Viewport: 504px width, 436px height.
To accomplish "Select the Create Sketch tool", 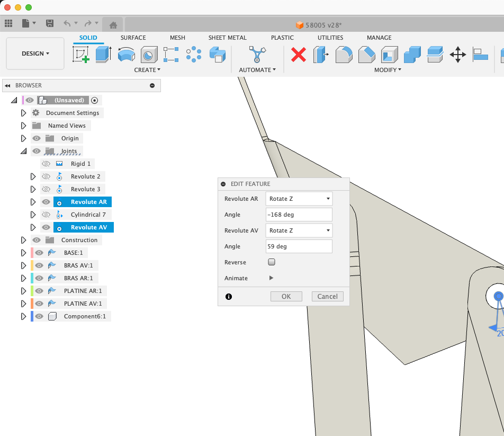I will (80, 54).
